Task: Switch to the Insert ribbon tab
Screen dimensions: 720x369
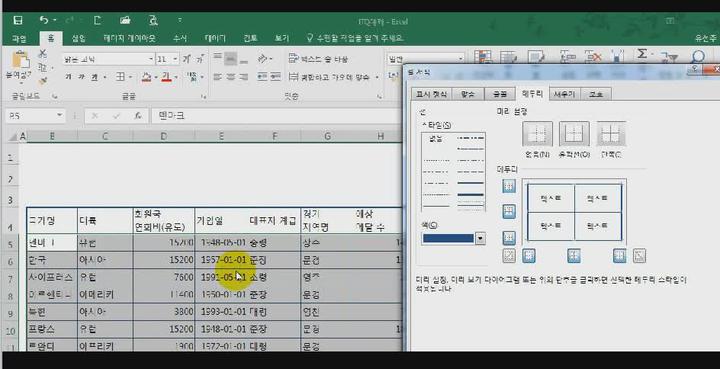Action: [79, 38]
